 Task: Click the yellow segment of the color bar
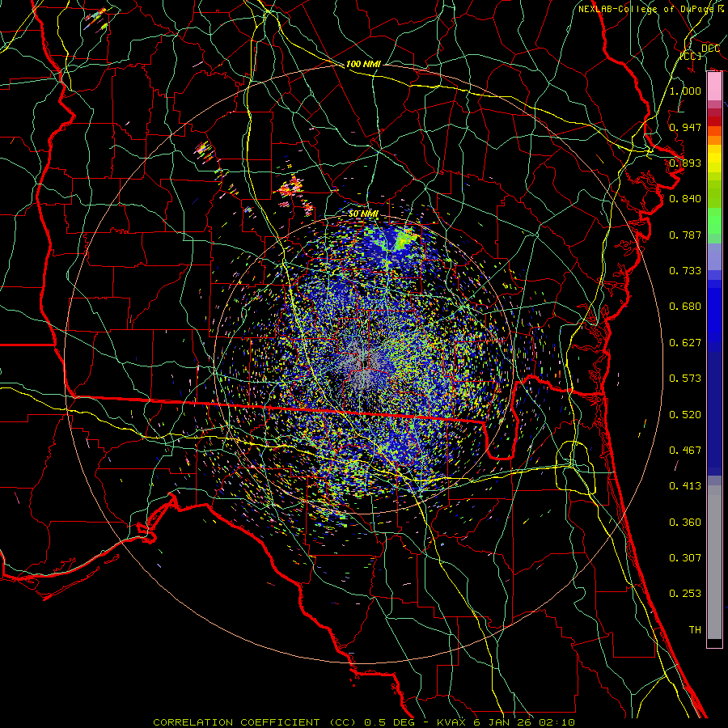point(714,159)
